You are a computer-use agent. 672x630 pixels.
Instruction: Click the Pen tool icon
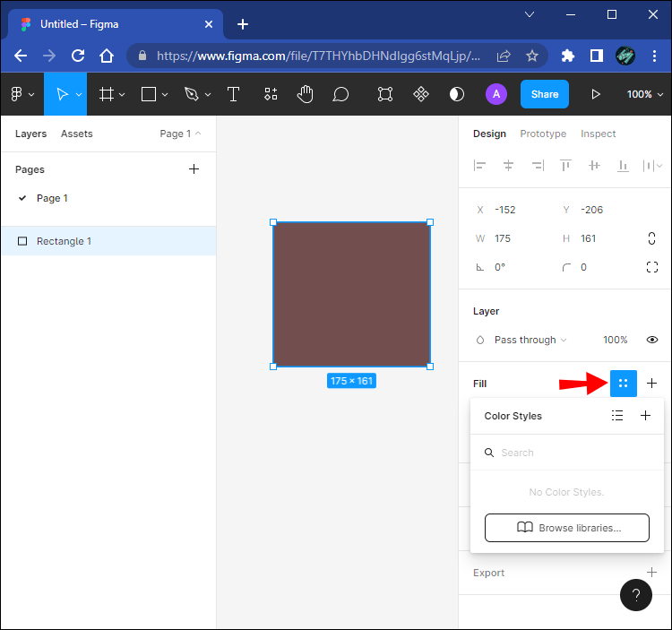click(x=191, y=94)
